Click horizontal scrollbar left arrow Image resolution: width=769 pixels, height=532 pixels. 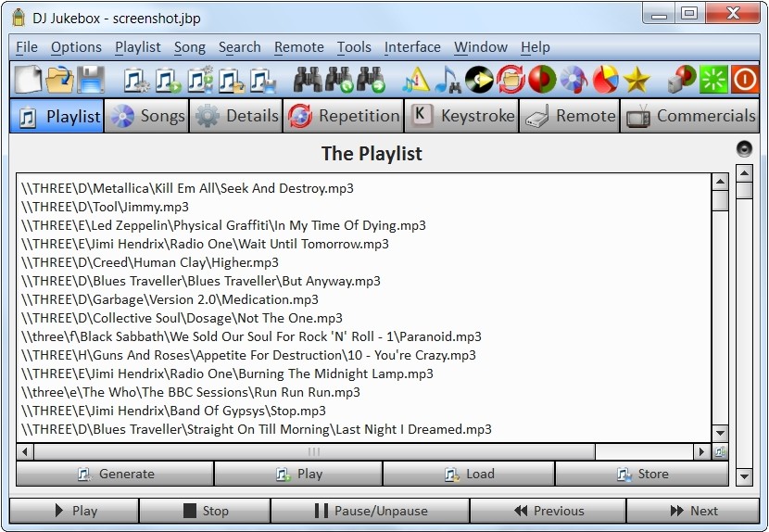[25, 451]
